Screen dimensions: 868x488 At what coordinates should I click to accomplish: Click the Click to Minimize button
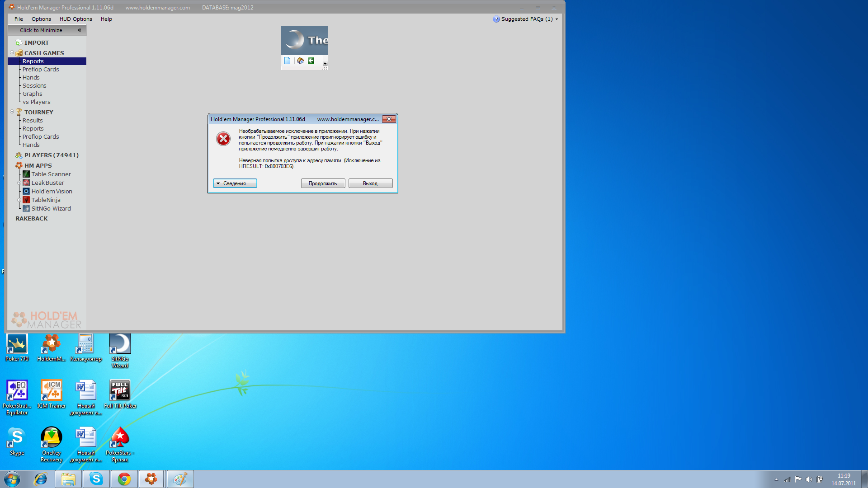click(x=47, y=30)
